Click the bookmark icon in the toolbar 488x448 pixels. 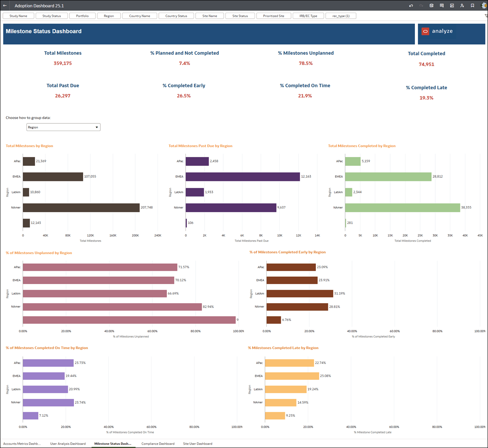472,6
